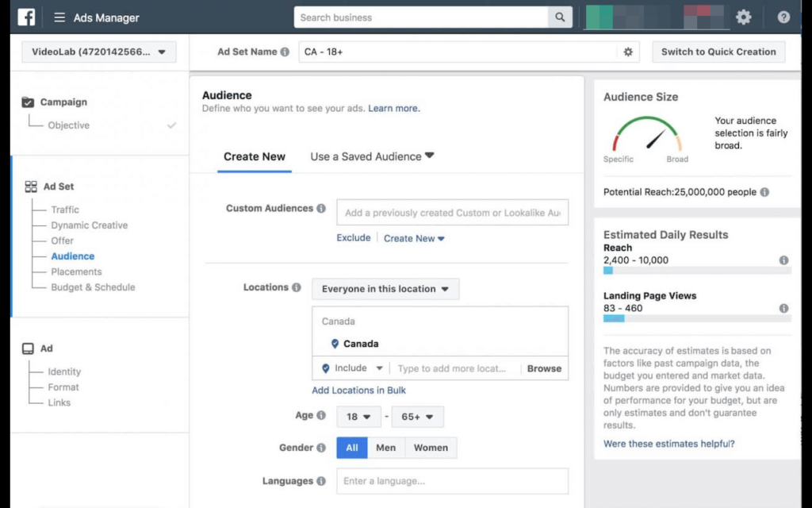Go to Format in Ad section
This screenshot has width=812, height=508.
(63, 387)
